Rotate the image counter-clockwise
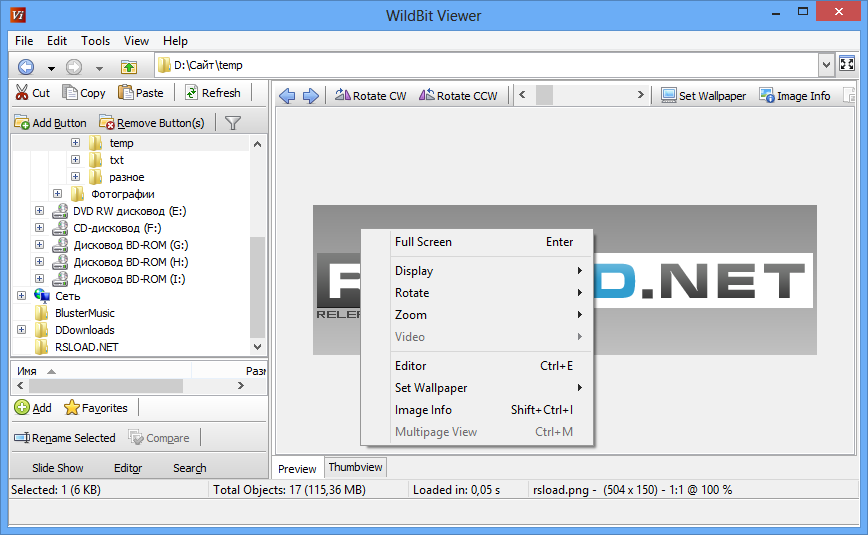Image resolution: width=868 pixels, height=535 pixels. click(458, 96)
